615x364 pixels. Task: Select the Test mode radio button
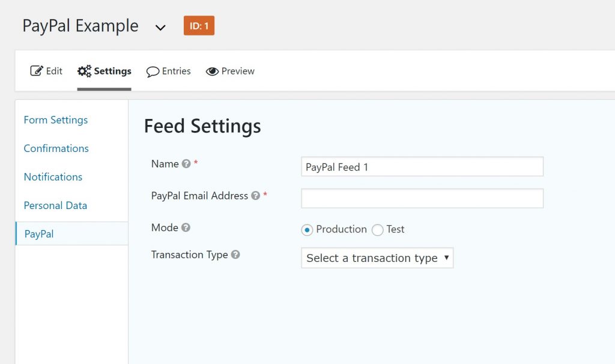378,229
